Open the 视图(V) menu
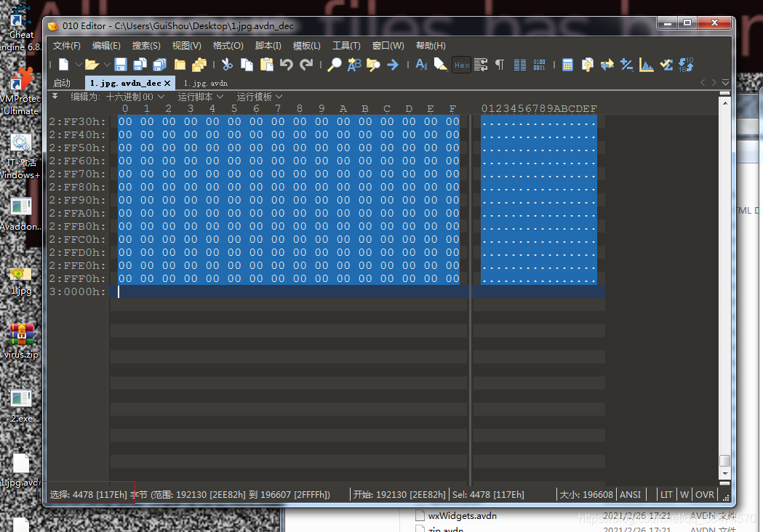This screenshot has width=763, height=532. click(186, 46)
